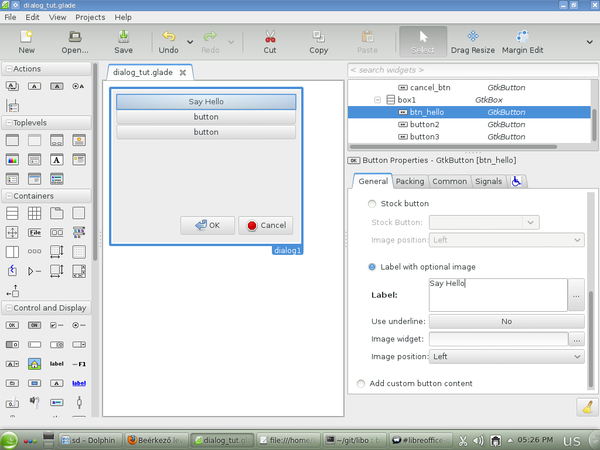
Task: Pick the Dialog Box widget in Toplevels palette
Action: [x=57, y=140]
